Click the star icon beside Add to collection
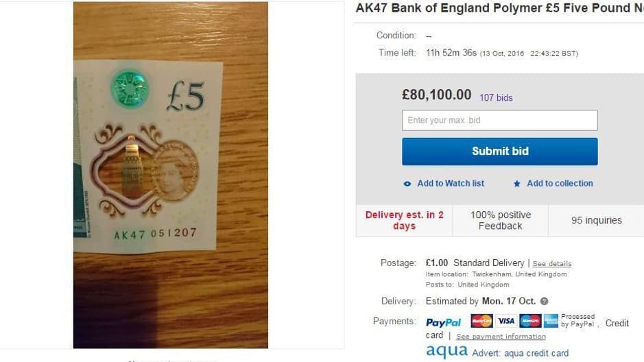This screenshot has height=362, width=644. [517, 184]
